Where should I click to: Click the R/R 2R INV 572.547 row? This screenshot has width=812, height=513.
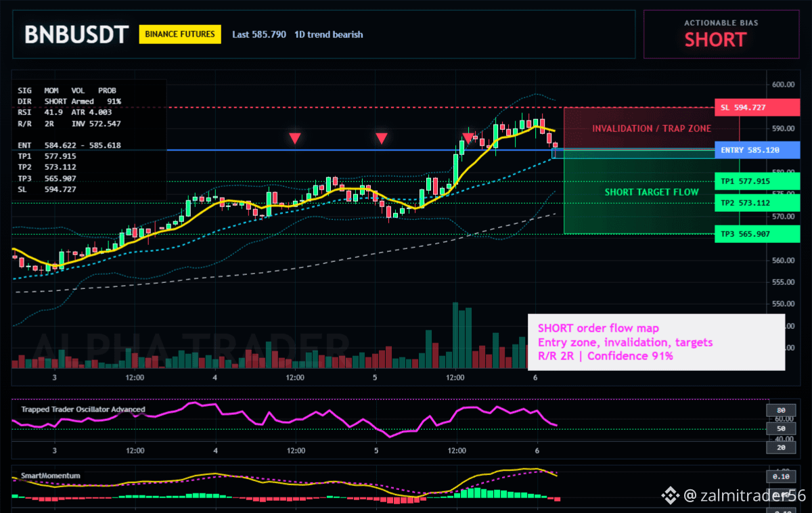tap(70, 124)
